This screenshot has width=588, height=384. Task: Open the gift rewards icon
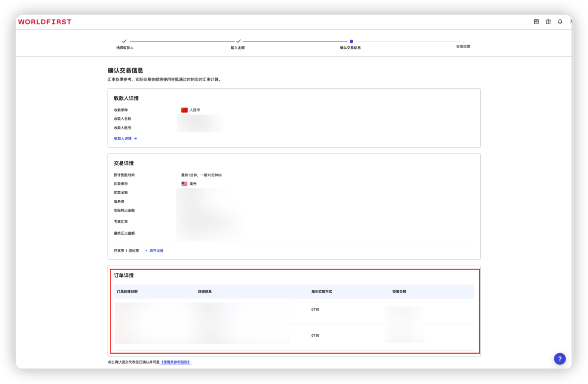pyautogui.click(x=548, y=22)
